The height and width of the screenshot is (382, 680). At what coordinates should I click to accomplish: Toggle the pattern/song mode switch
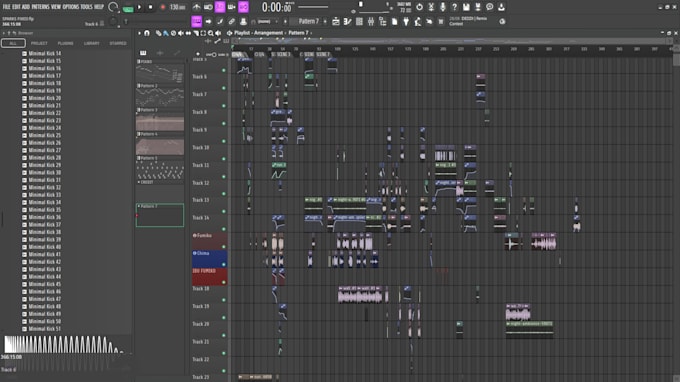click(128, 7)
